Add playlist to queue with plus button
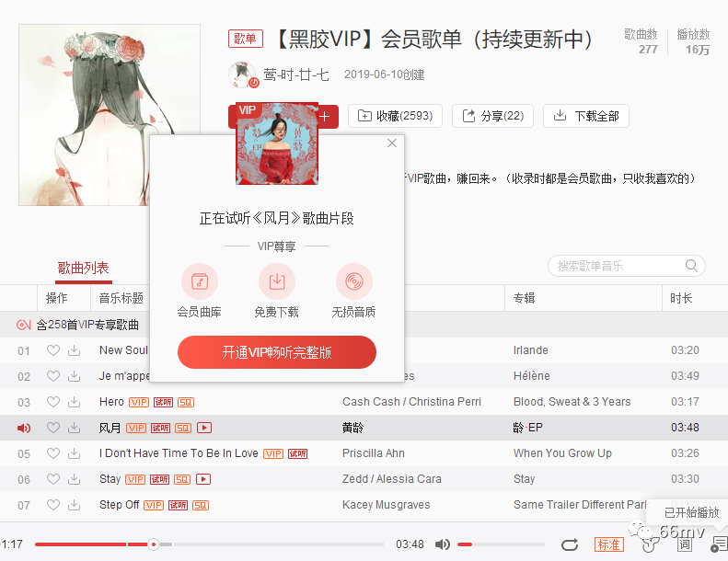Viewport: 728px width, 561px height. click(x=325, y=116)
